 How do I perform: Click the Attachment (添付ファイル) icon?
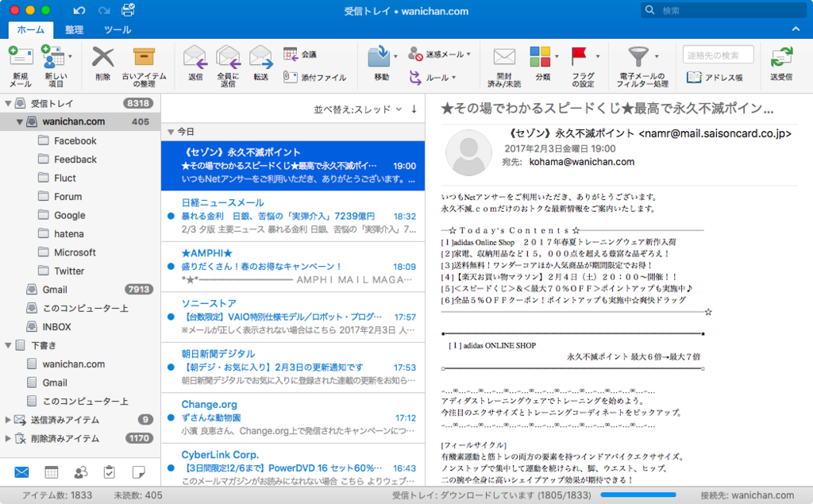tap(290, 77)
